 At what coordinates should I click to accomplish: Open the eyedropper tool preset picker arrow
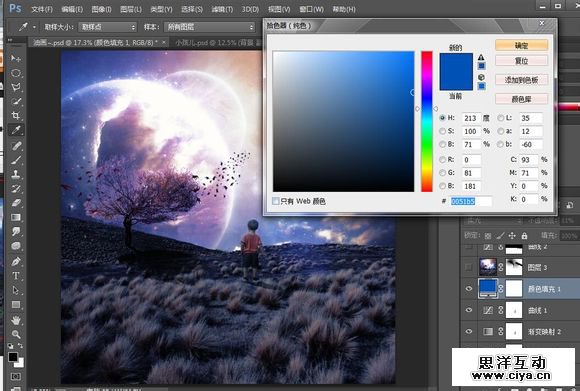(34, 27)
